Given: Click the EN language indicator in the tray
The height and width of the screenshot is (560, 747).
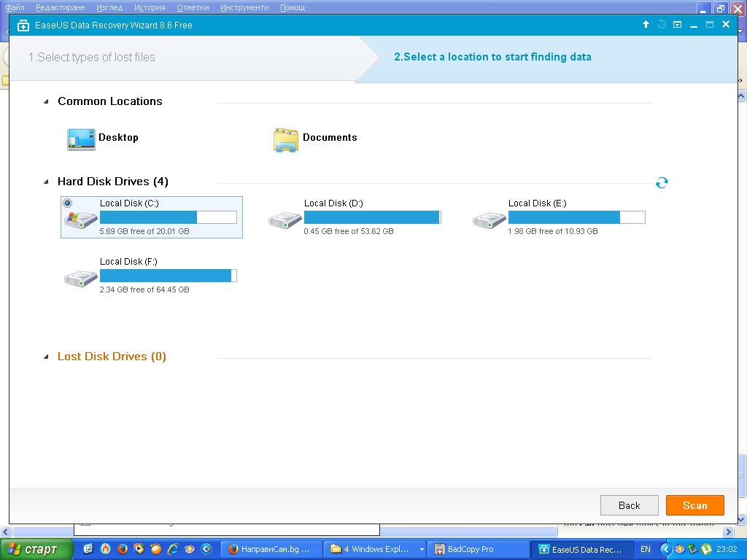Looking at the screenshot, I should click(645, 549).
